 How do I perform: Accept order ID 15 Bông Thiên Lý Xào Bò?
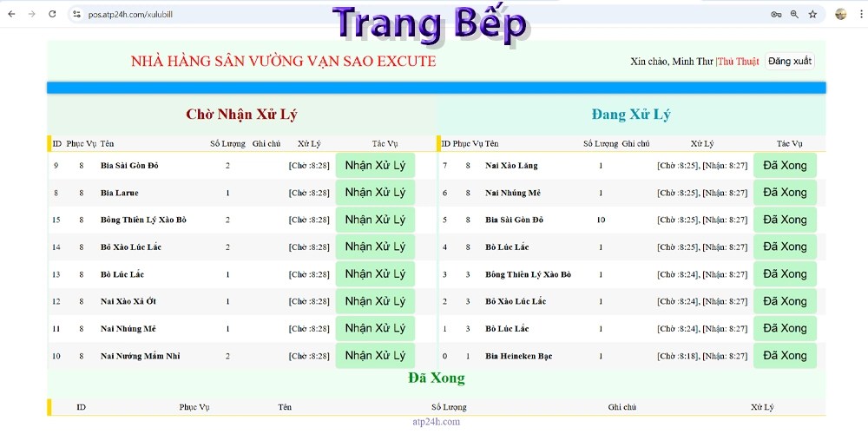(375, 220)
